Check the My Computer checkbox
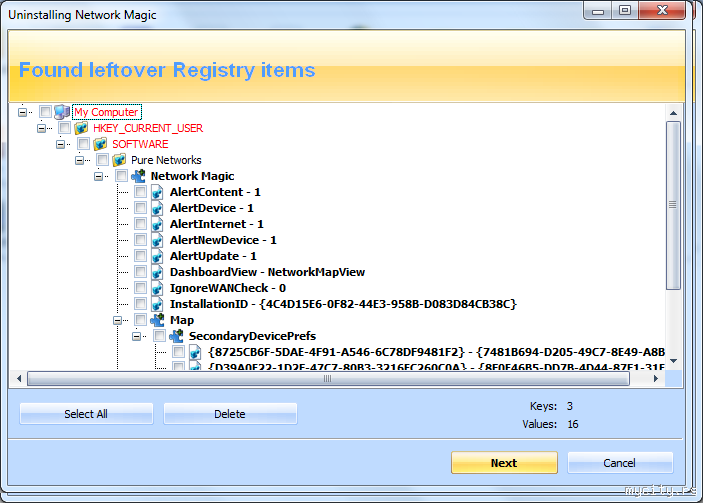This screenshot has height=503, width=703. 45,111
